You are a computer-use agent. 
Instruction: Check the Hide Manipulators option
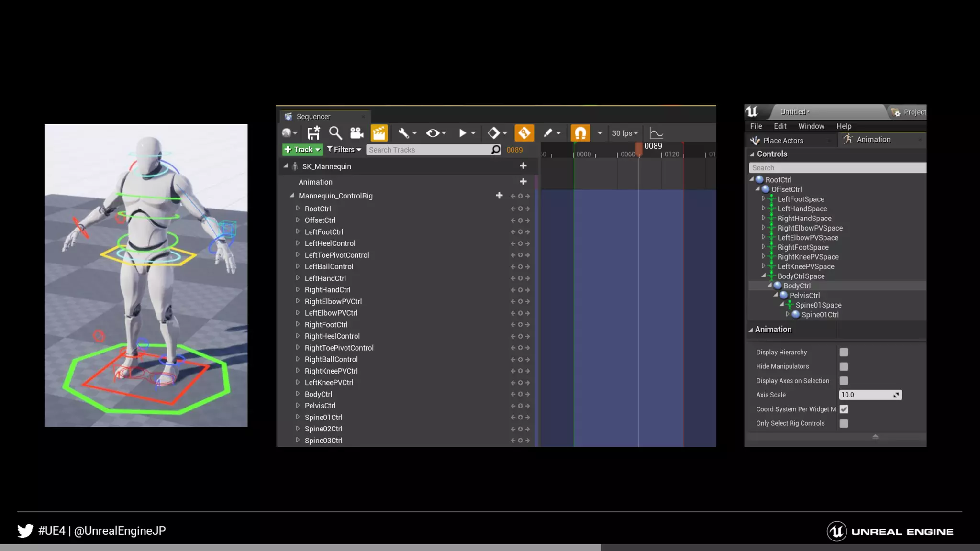844,366
